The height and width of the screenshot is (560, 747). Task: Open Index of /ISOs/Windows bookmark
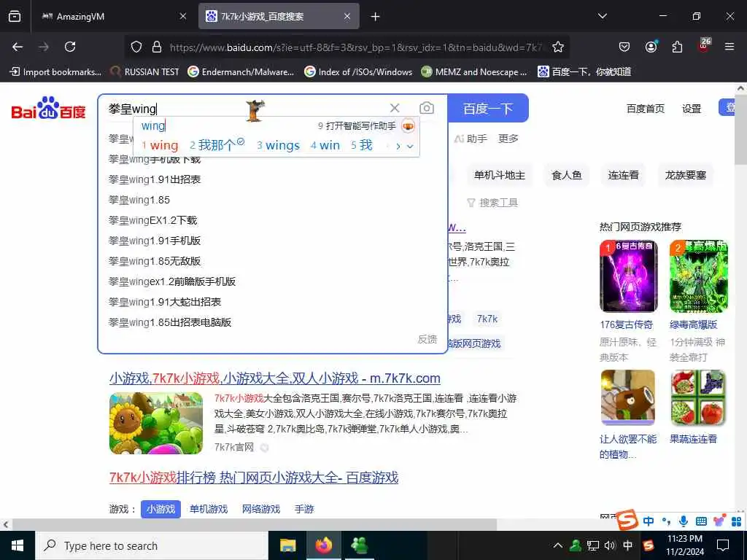(x=358, y=72)
